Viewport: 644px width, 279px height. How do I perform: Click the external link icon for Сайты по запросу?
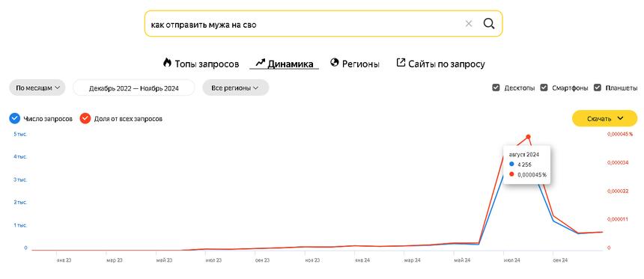tap(401, 62)
